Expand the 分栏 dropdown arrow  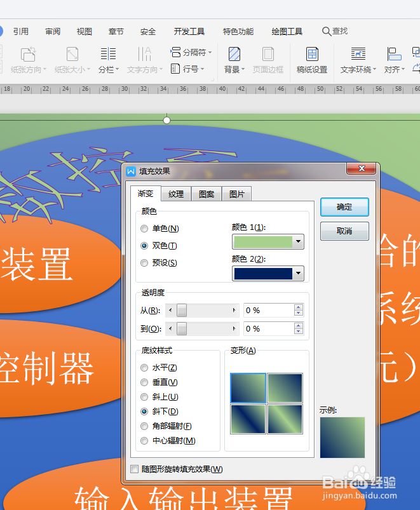[x=117, y=69]
